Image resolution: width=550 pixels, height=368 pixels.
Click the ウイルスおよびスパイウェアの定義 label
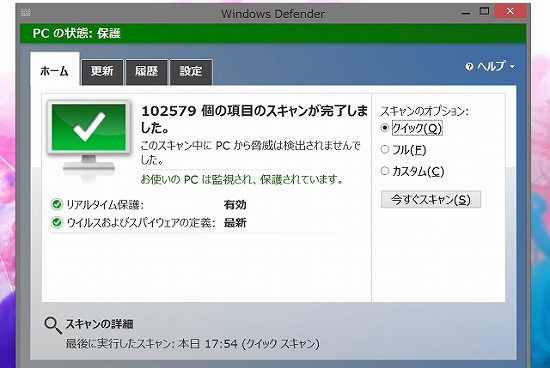(141, 223)
